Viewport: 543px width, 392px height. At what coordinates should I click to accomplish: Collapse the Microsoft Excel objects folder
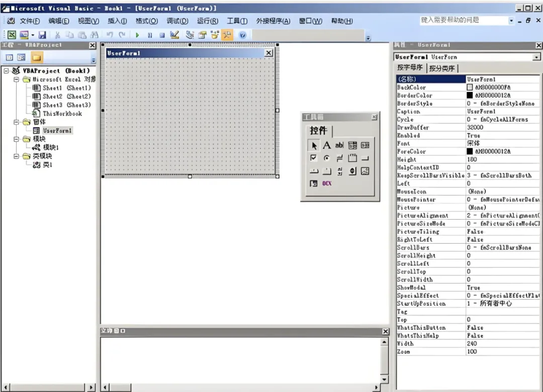point(16,79)
